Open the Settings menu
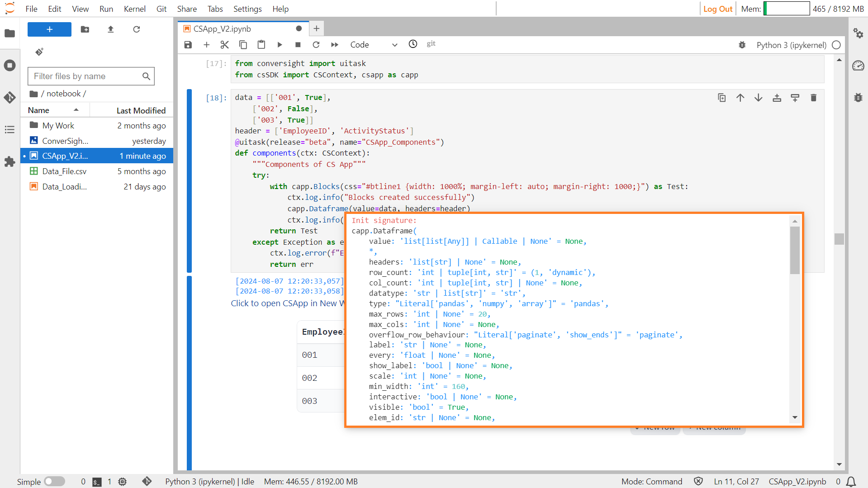This screenshot has height=488, width=868. point(247,9)
